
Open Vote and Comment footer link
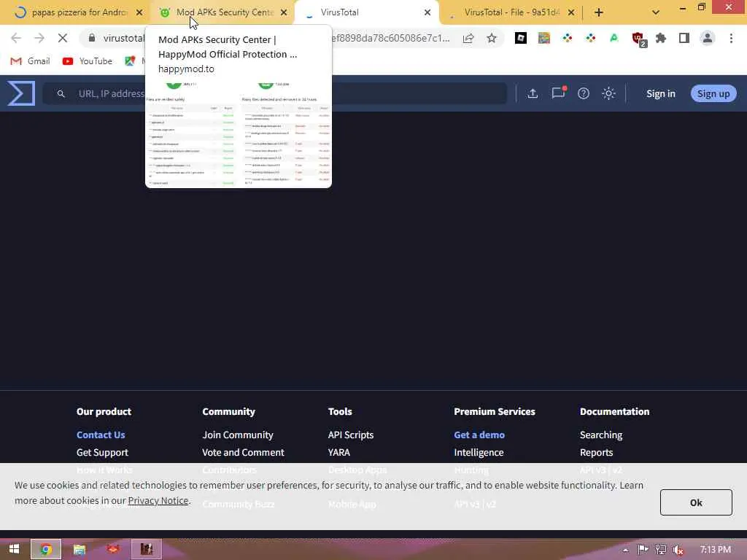243,452
